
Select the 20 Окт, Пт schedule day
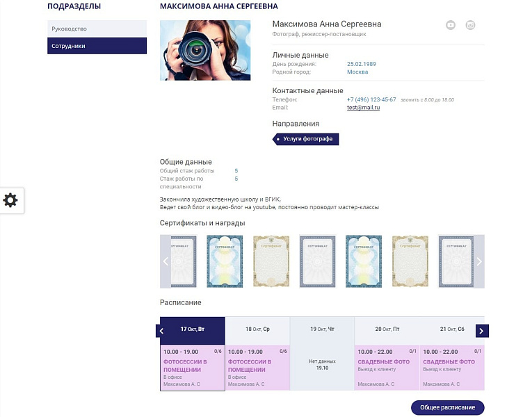click(387, 329)
